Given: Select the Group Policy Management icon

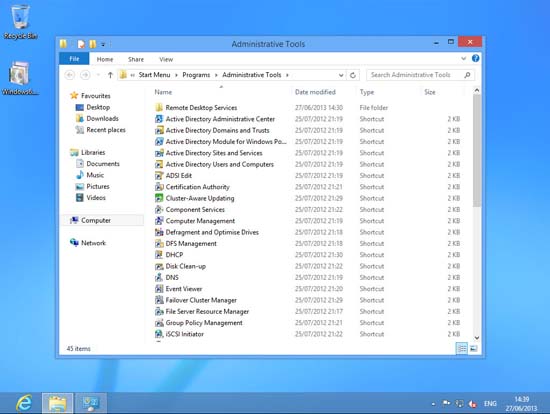Looking at the screenshot, I should [159, 322].
